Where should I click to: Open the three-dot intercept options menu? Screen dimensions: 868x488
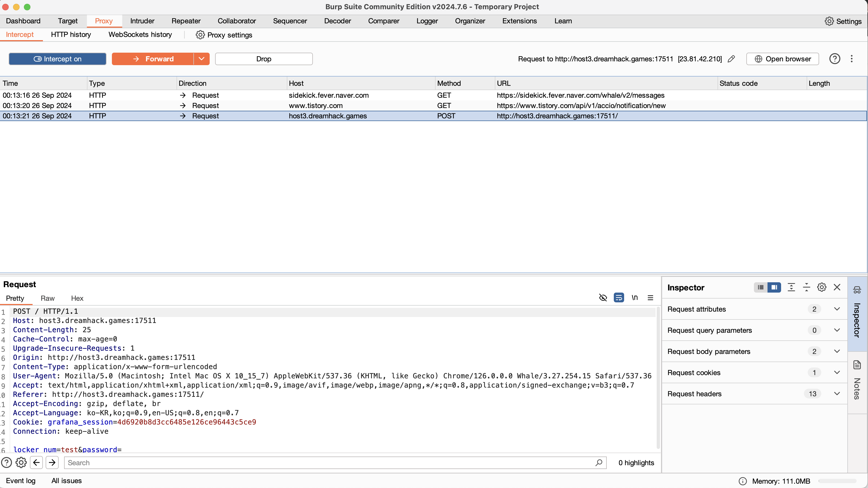tap(851, 59)
